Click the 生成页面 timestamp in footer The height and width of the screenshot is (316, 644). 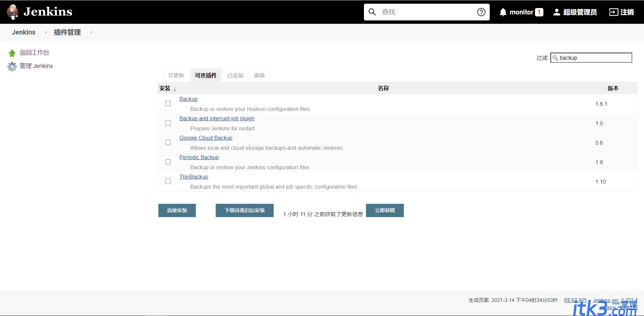pyautogui.click(x=513, y=300)
